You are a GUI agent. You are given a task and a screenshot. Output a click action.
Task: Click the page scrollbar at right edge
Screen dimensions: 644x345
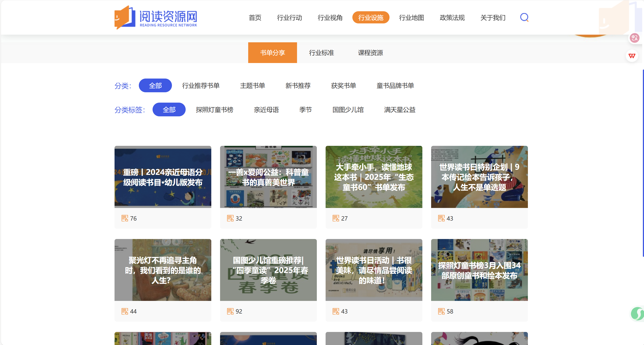tap(643, 163)
